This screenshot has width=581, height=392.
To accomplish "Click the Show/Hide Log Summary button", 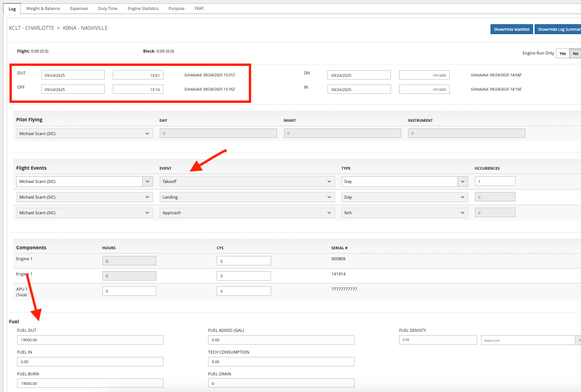I will click(558, 29).
